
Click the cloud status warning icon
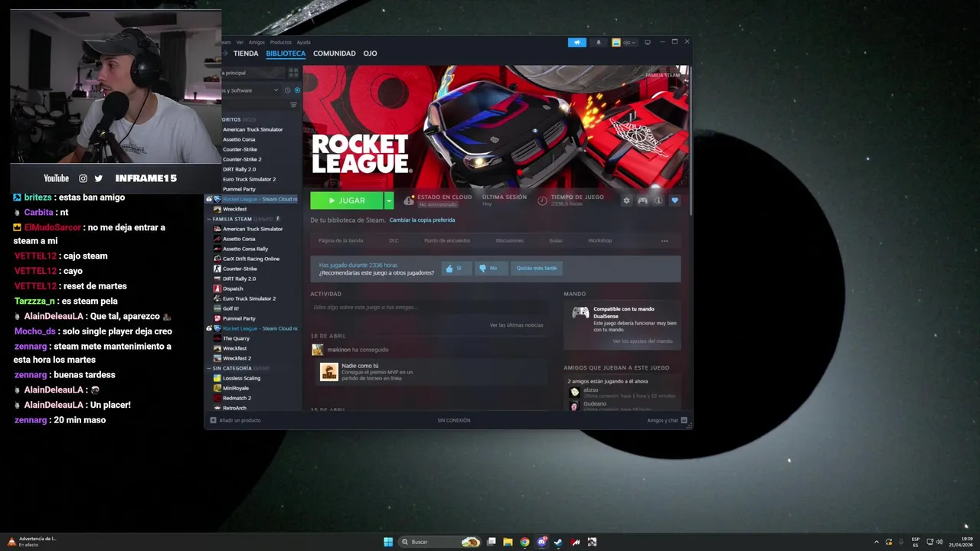[409, 201]
